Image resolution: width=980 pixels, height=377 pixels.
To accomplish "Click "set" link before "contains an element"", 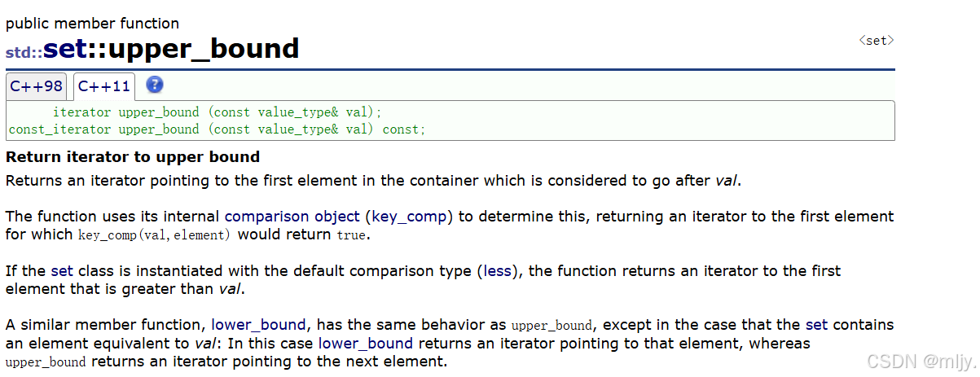I will [x=815, y=324].
